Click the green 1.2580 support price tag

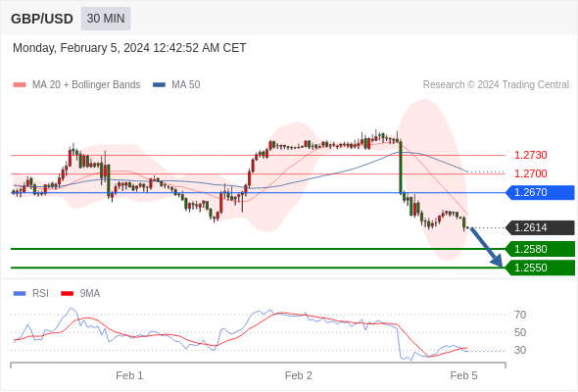click(x=540, y=249)
